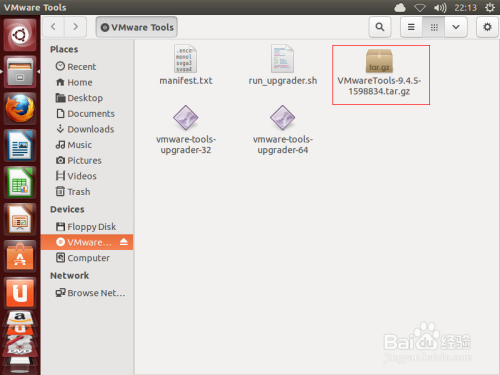Open Music folder in sidebar
The height and width of the screenshot is (375, 500).
click(x=87, y=145)
